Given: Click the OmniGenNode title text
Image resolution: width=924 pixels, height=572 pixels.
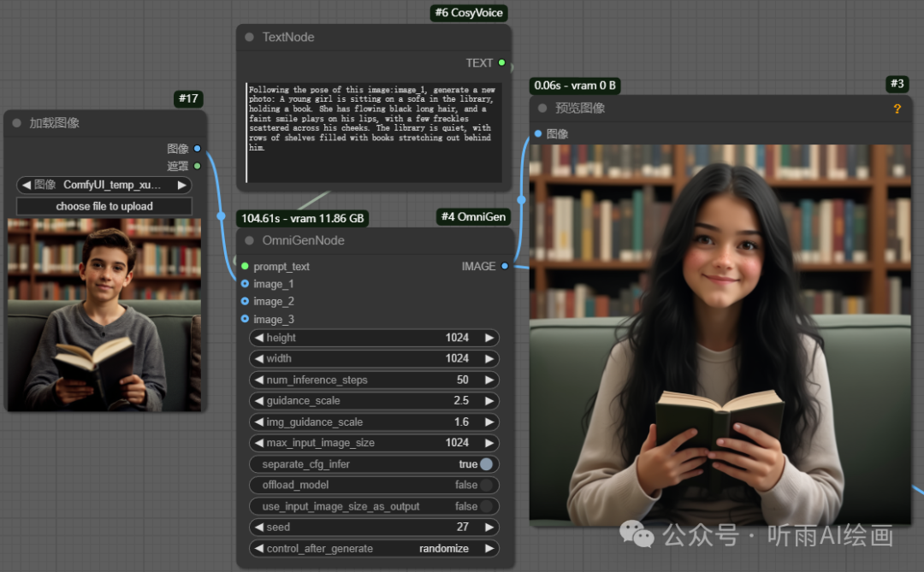Looking at the screenshot, I should click(304, 240).
